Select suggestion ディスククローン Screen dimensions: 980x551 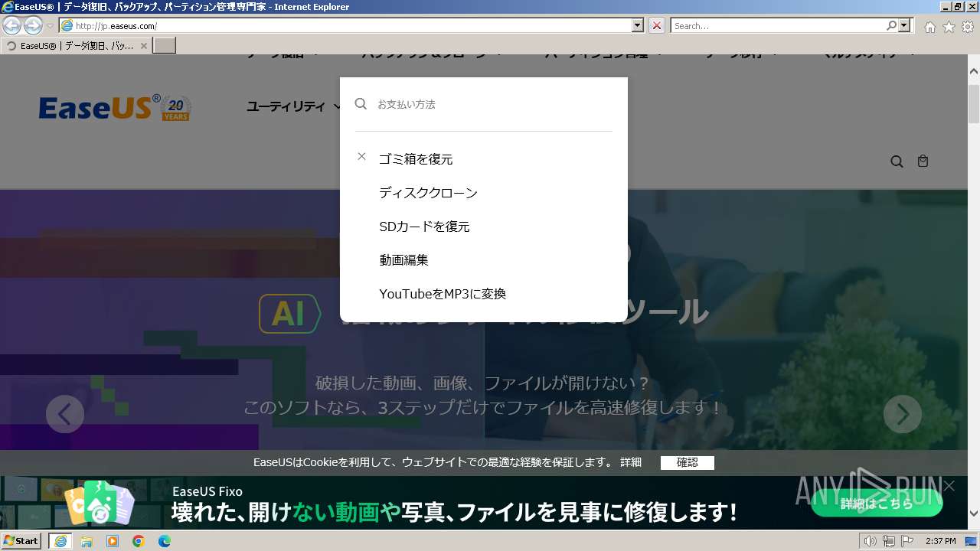point(428,193)
